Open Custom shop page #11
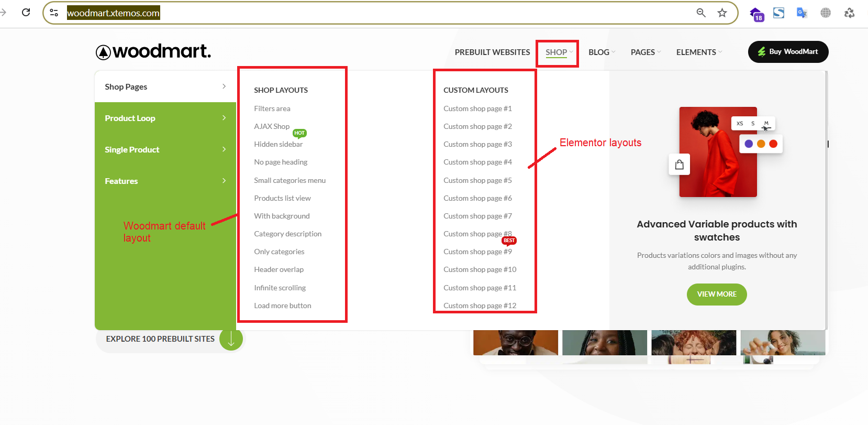 (x=480, y=288)
